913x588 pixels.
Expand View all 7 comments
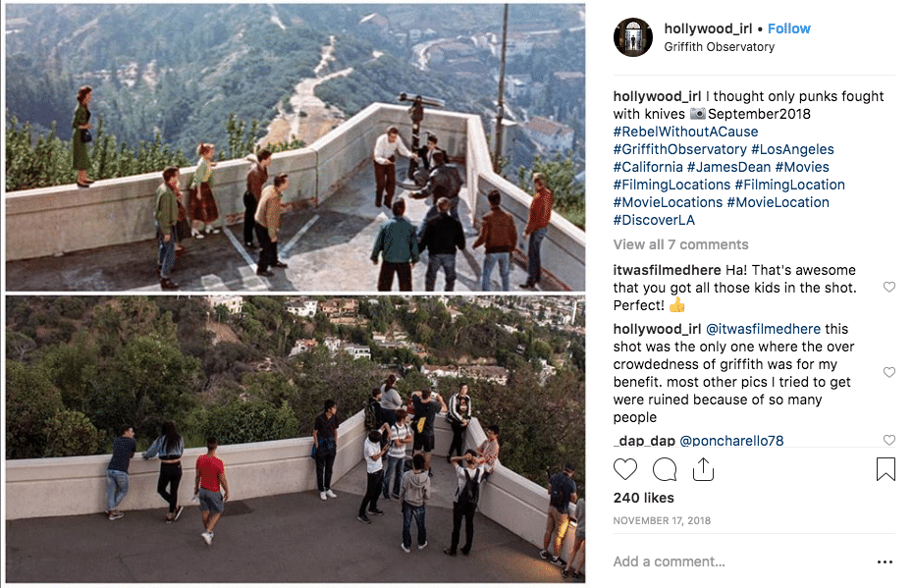click(x=680, y=244)
